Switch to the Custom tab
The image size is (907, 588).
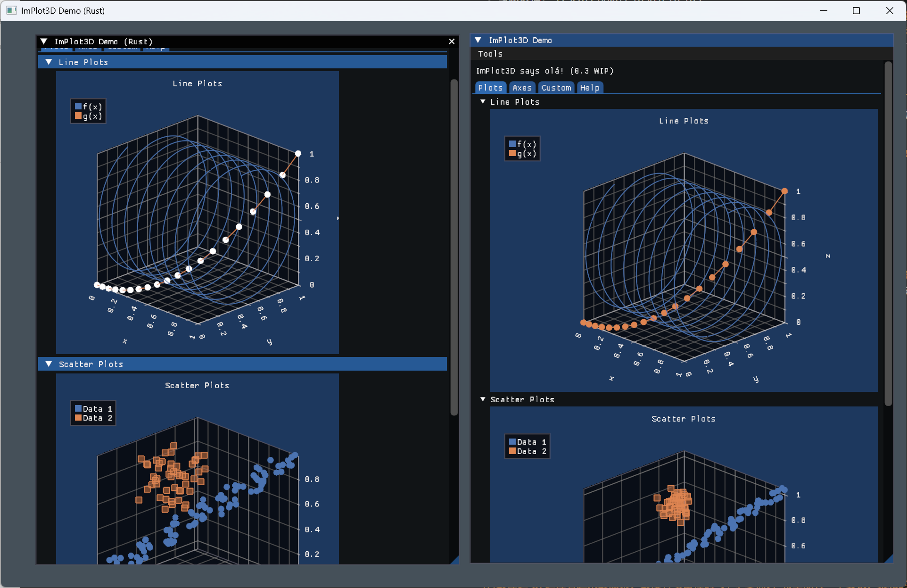556,88
